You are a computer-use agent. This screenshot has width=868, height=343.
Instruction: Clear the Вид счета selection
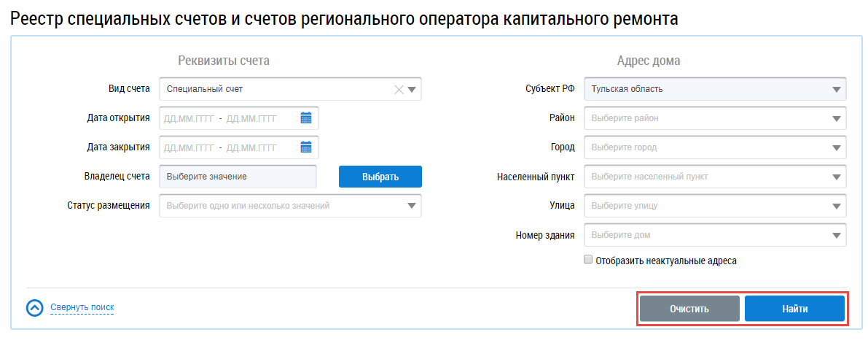pos(398,90)
